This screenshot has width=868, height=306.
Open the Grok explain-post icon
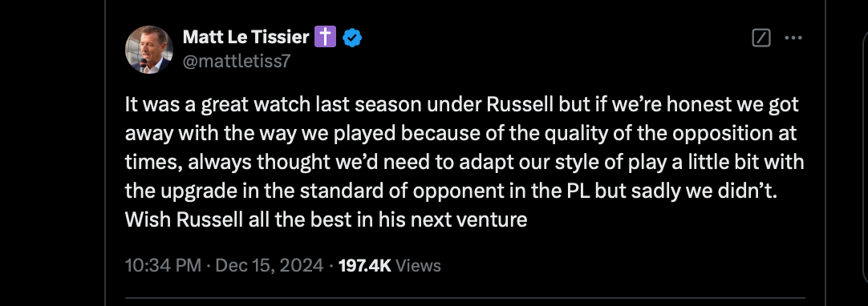(761, 38)
